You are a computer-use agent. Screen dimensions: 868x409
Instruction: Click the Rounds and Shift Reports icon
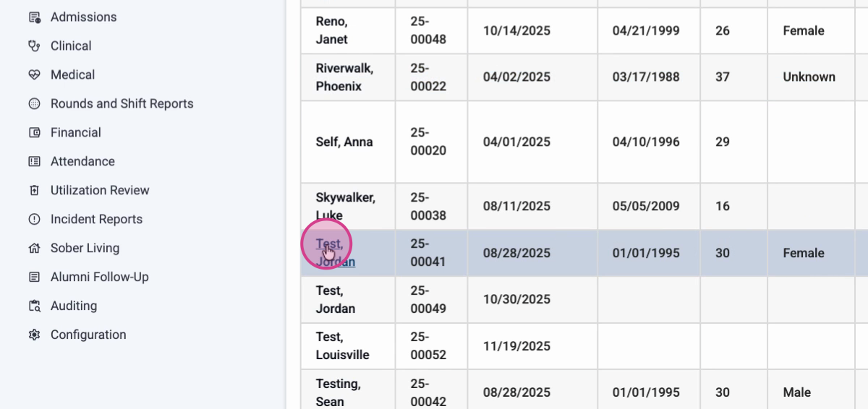click(x=34, y=104)
